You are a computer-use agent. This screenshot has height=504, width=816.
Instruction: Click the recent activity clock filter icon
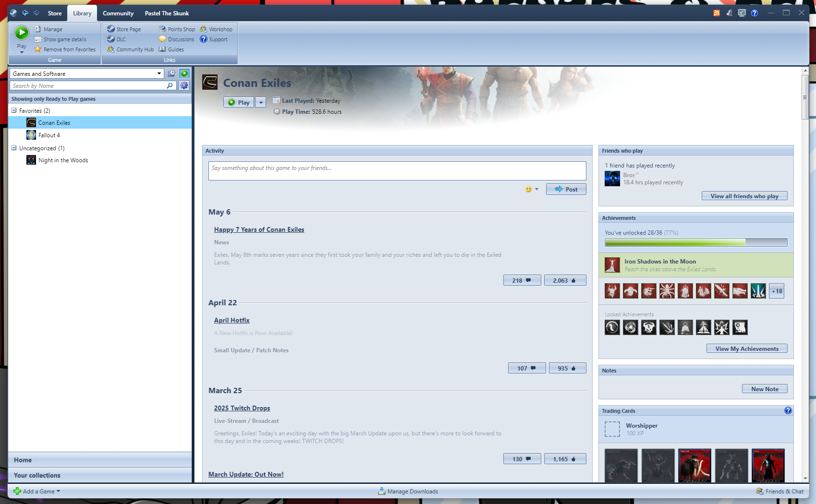pos(171,73)
